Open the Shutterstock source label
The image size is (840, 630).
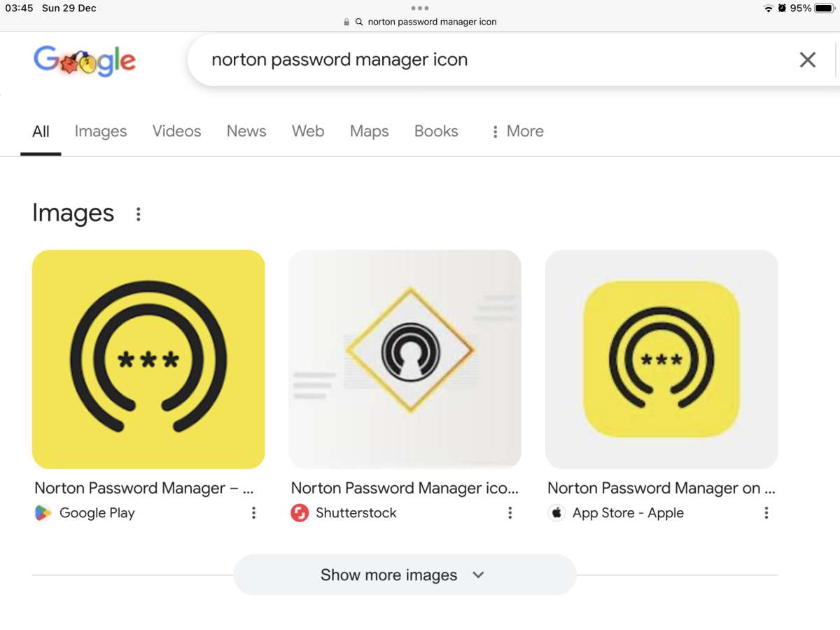coord(356,513)
